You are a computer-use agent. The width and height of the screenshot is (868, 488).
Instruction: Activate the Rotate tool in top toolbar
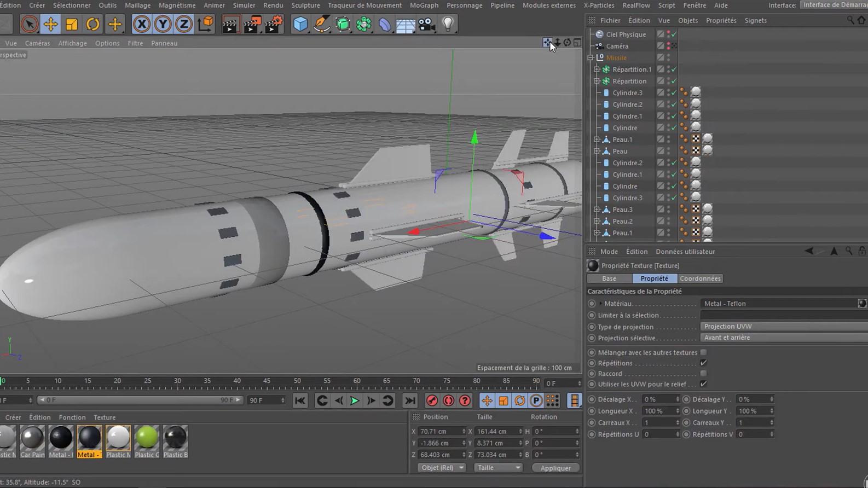[93, 24]
